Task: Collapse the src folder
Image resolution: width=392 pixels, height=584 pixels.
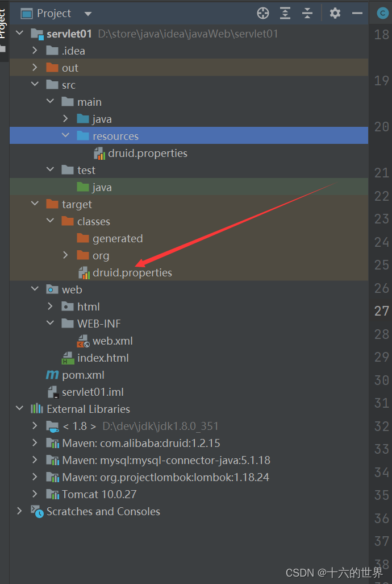Action: point(35,85)
